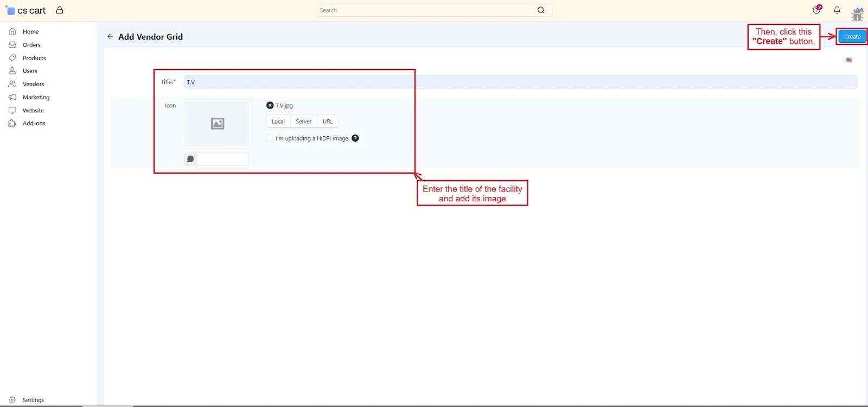
Task: Click the lock icon next to cs cart logo
Action: 60,10
